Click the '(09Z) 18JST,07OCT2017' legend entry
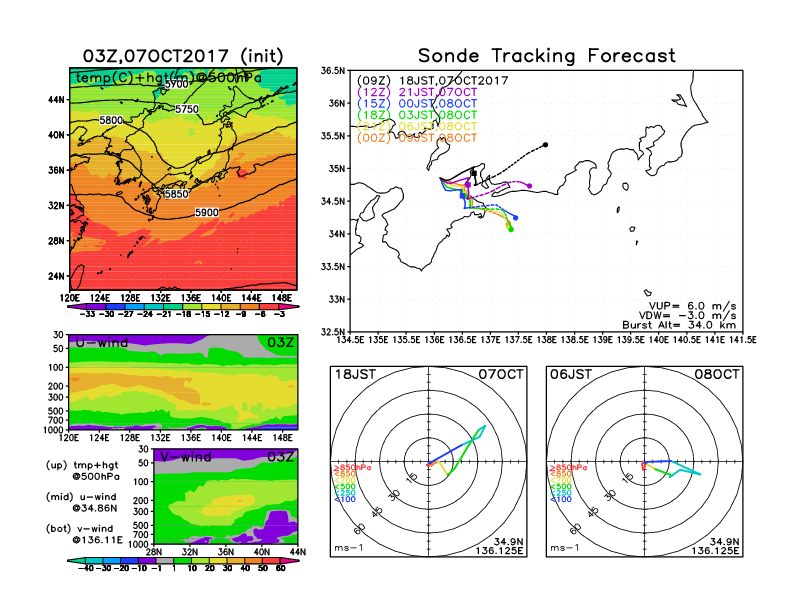Screen dimensions: 792x612 [432, 81]
